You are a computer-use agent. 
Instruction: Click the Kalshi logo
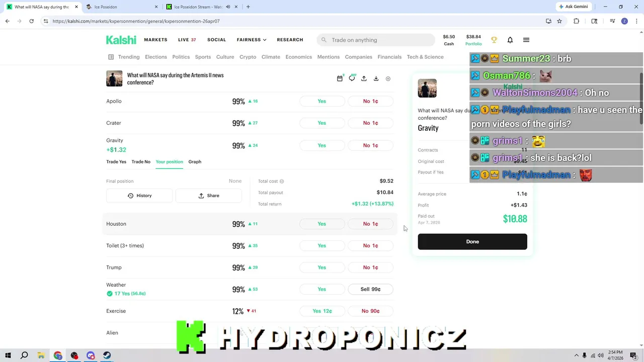point(121,40)
